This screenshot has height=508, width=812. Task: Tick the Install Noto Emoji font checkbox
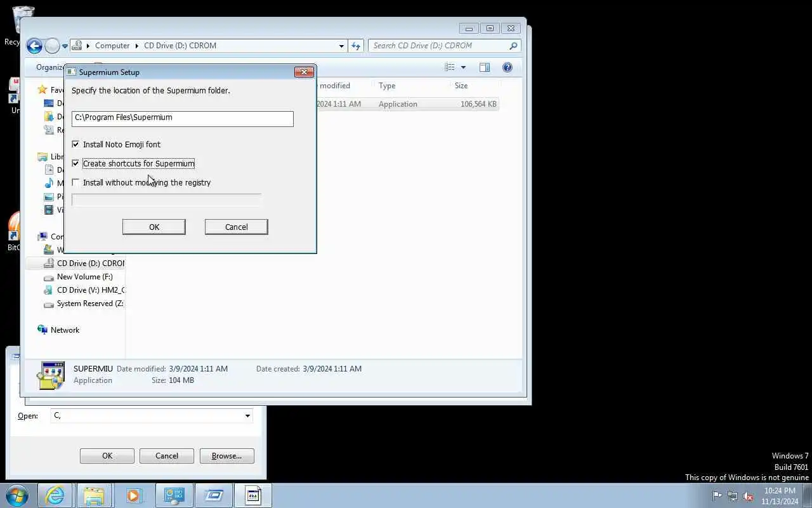(75, 144)
